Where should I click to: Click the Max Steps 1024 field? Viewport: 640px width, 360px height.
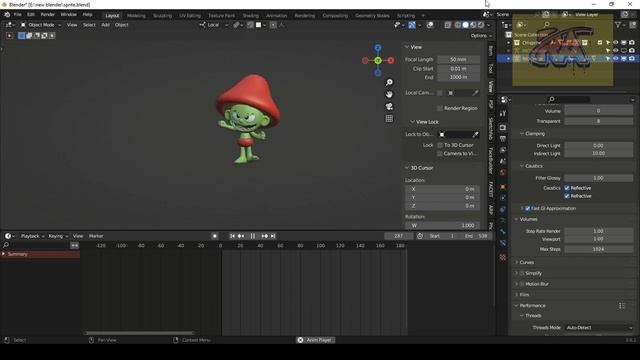coord(599,249)
